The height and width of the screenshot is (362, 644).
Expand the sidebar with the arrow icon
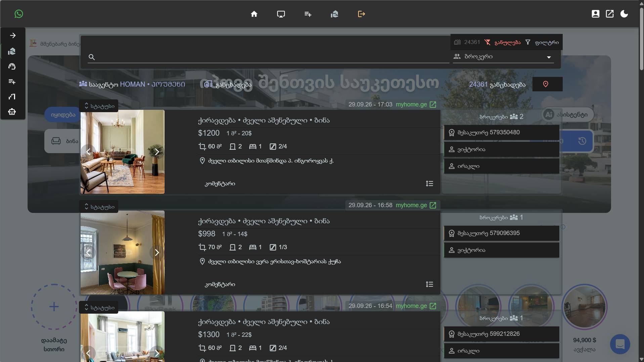13,36
